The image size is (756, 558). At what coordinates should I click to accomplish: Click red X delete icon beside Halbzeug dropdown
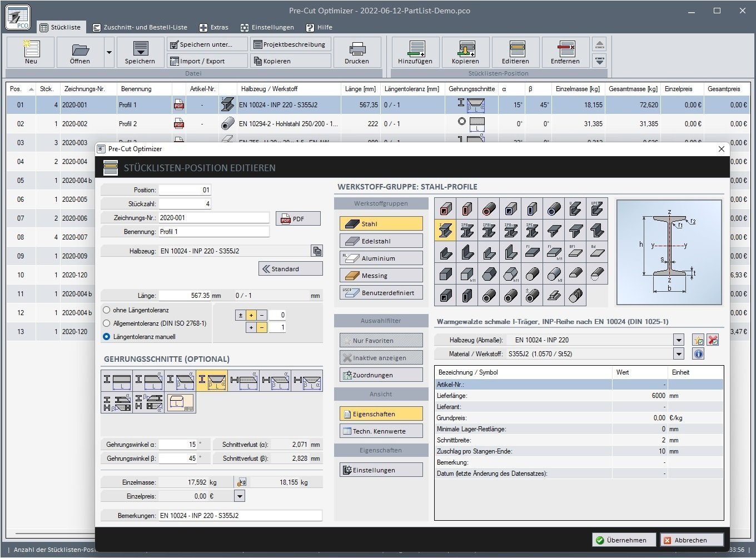coord(713,340)
